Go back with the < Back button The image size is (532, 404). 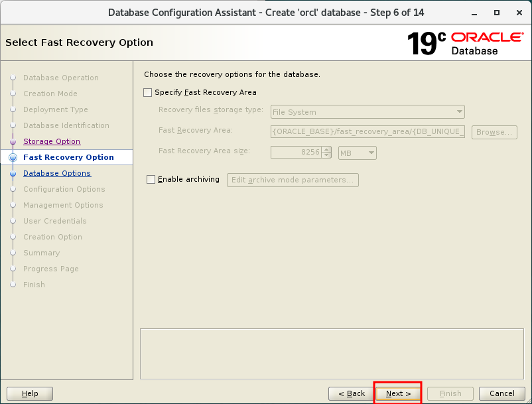point(352,393)
